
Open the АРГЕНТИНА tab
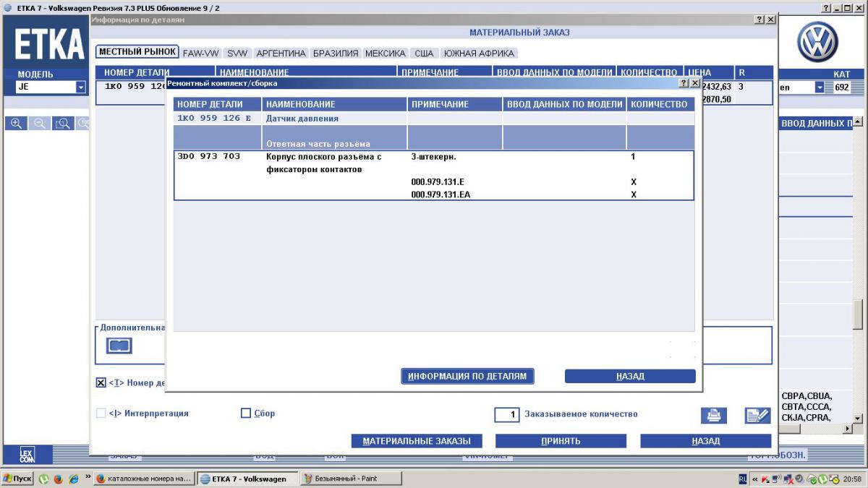tap(281, 53)
